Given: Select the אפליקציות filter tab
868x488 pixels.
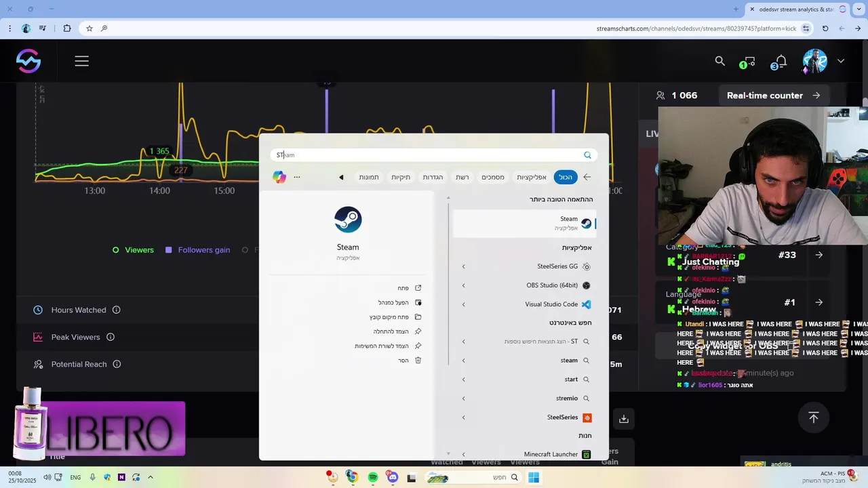Looking at the screenshot, I should click(532, 177).
